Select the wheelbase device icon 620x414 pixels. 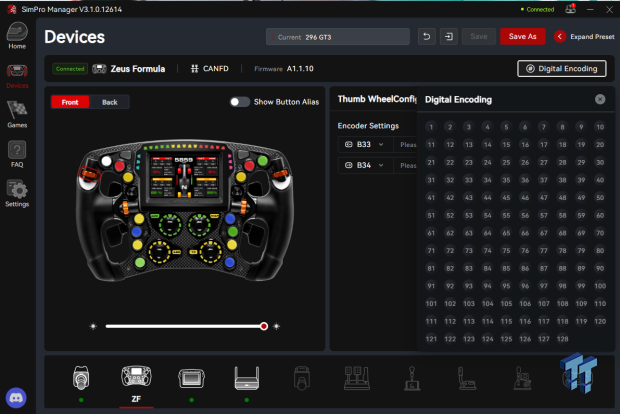click(x=81, y=378)
